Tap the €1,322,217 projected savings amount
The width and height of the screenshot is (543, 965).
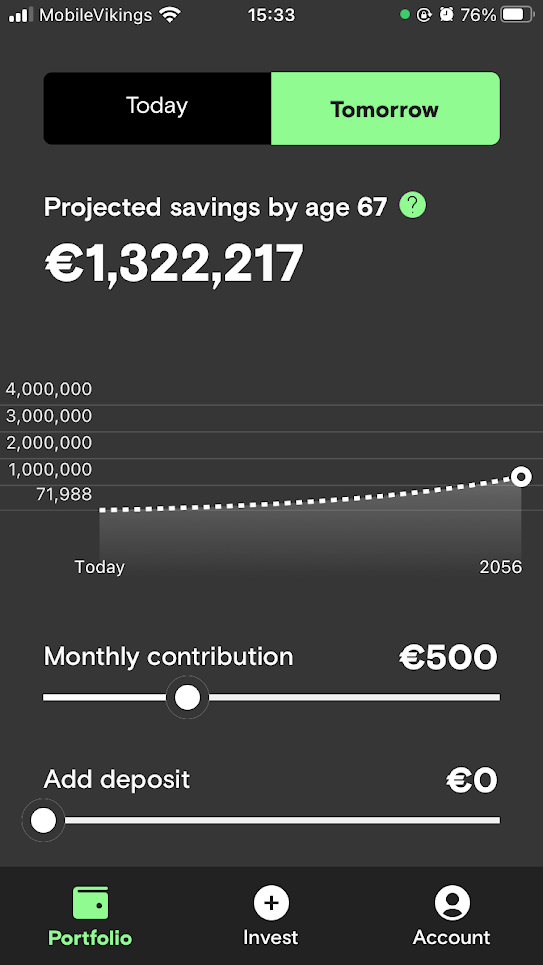coord(174,263)
